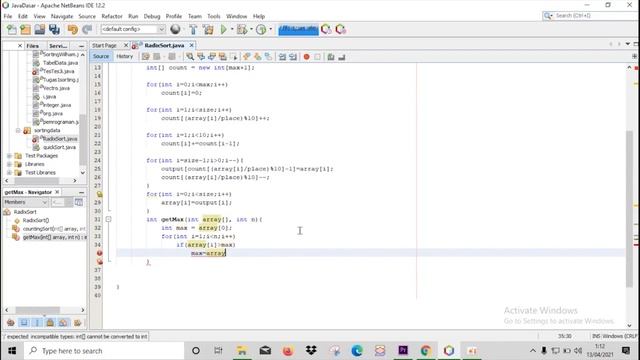The image size is (640, 360).
Task: Select TabelData.java in the project tree
Action: pyautogui.click(x=60, y=63)
